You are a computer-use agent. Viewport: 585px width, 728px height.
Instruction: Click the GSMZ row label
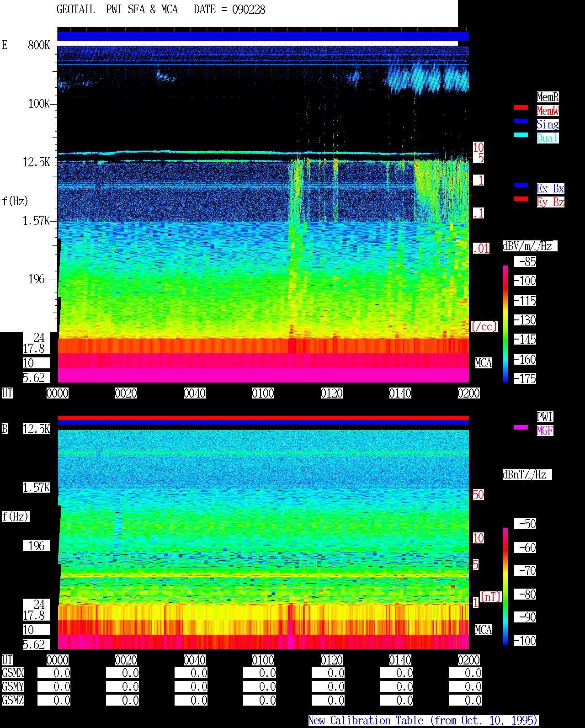[13, 700]
